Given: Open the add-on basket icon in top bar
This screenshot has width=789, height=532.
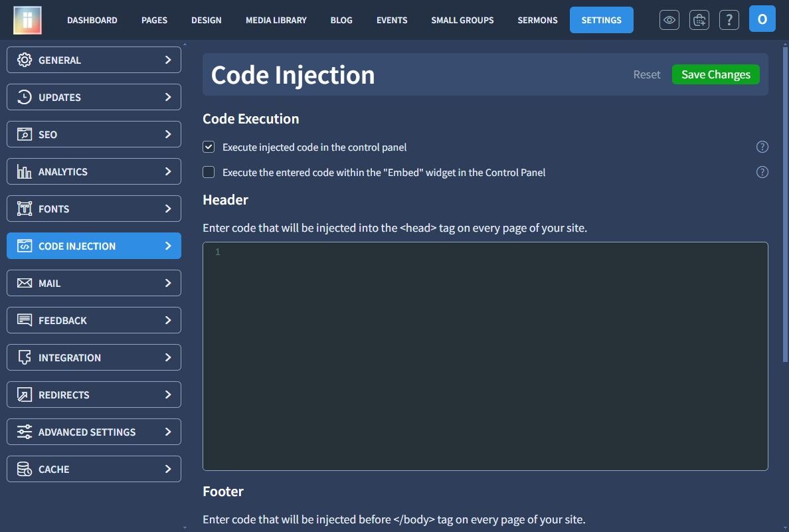Looking at the screenshot, I should 699,20.
